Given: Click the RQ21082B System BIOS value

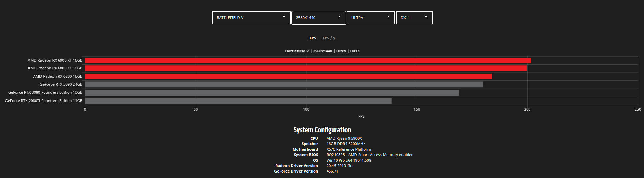Looking at the screenshot, I should point(370,155).
